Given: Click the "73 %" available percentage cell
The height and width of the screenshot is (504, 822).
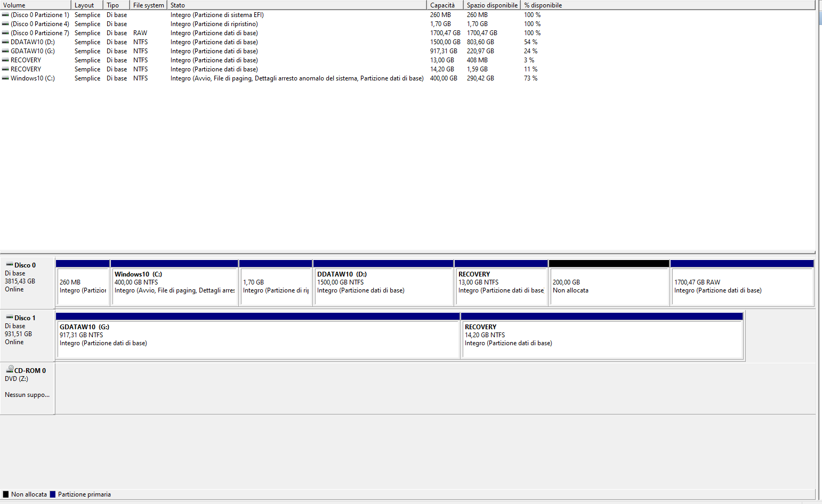Looking at the screenshot, I should [531, 78].
